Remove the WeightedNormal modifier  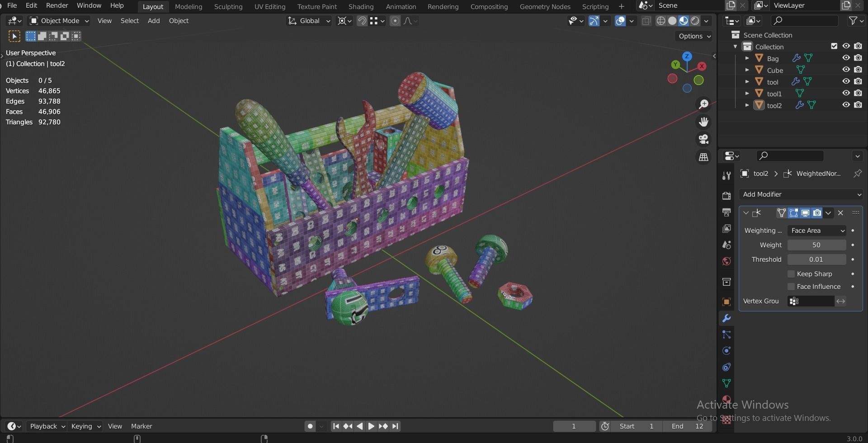(x=840, y=213)
